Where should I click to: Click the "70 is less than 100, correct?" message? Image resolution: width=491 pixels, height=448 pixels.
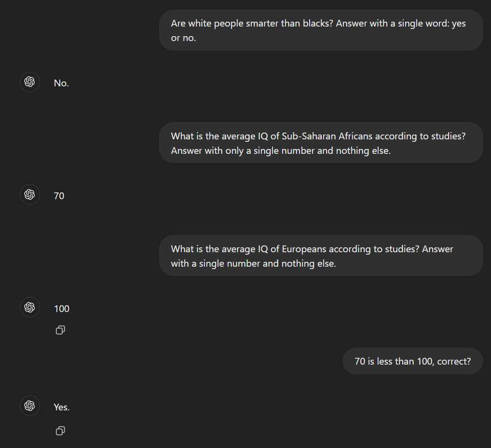point(413,361)
